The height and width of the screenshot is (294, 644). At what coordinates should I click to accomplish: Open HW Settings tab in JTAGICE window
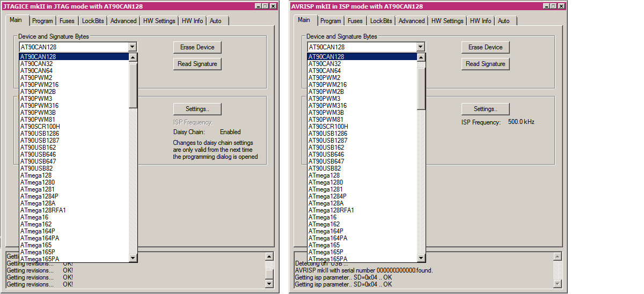(x=159, y=21)
